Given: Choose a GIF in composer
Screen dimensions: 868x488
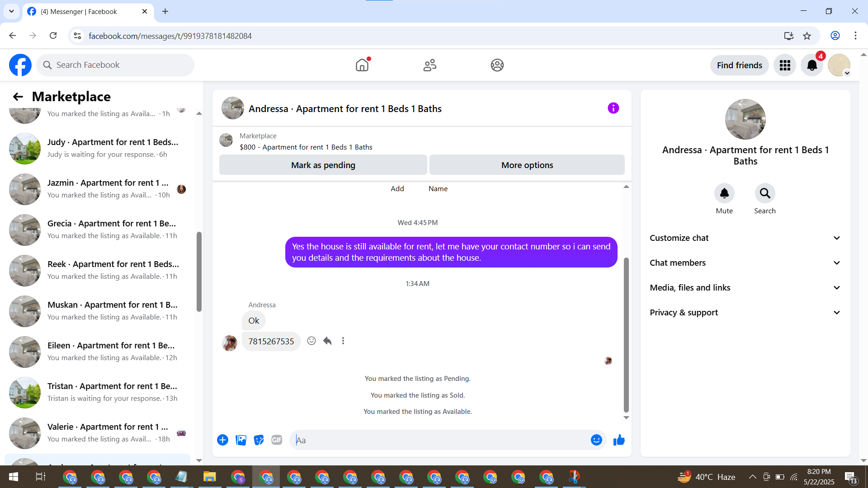Looking at the screenshot, I should [x=277, y=440].
